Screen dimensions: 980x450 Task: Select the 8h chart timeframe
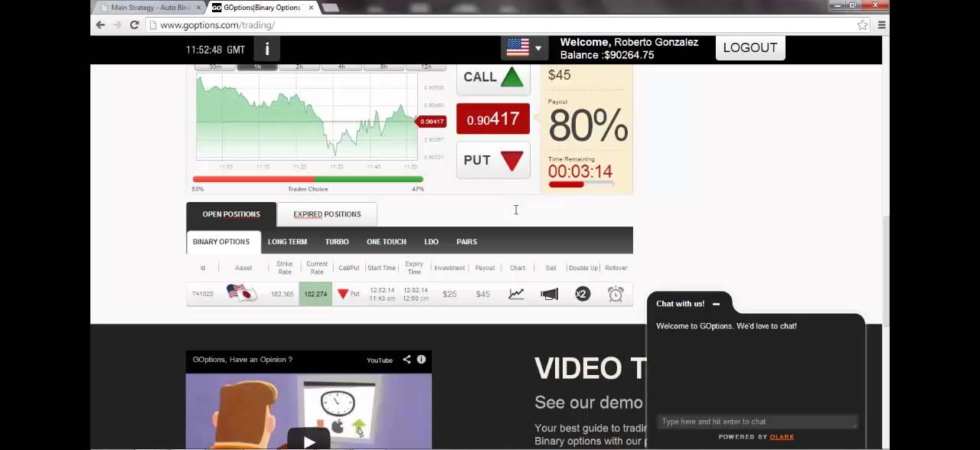[384, 67]
